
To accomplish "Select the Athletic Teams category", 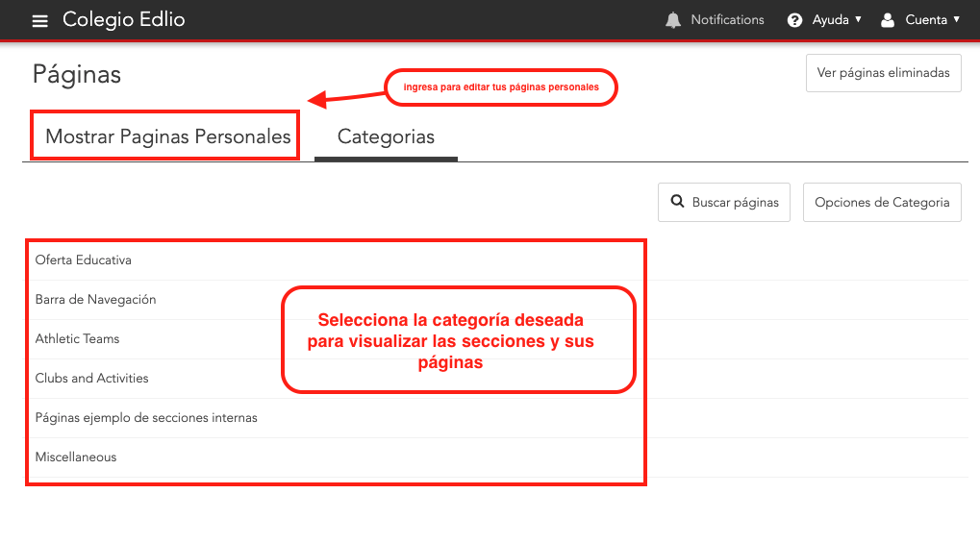I will pyautogui.click(x=77, y=339).
